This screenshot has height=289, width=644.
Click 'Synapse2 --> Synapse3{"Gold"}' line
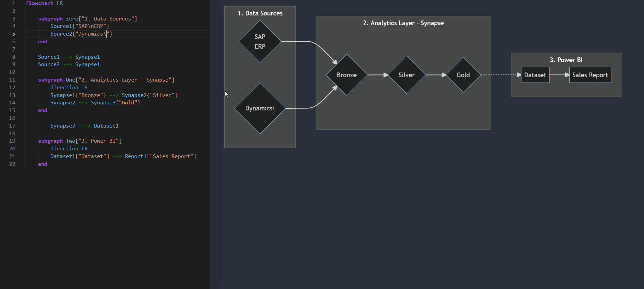95,103
